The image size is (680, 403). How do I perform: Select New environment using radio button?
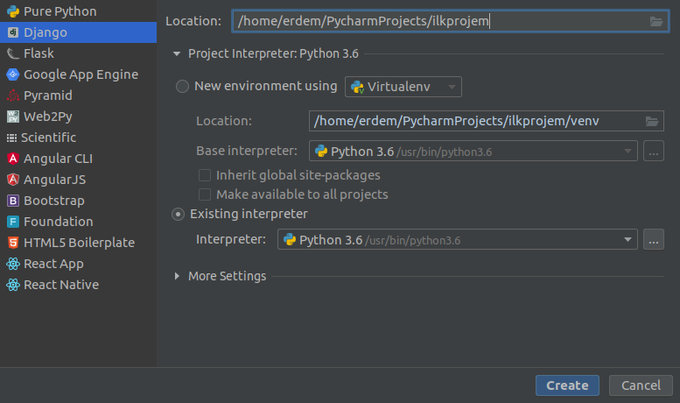182,86
